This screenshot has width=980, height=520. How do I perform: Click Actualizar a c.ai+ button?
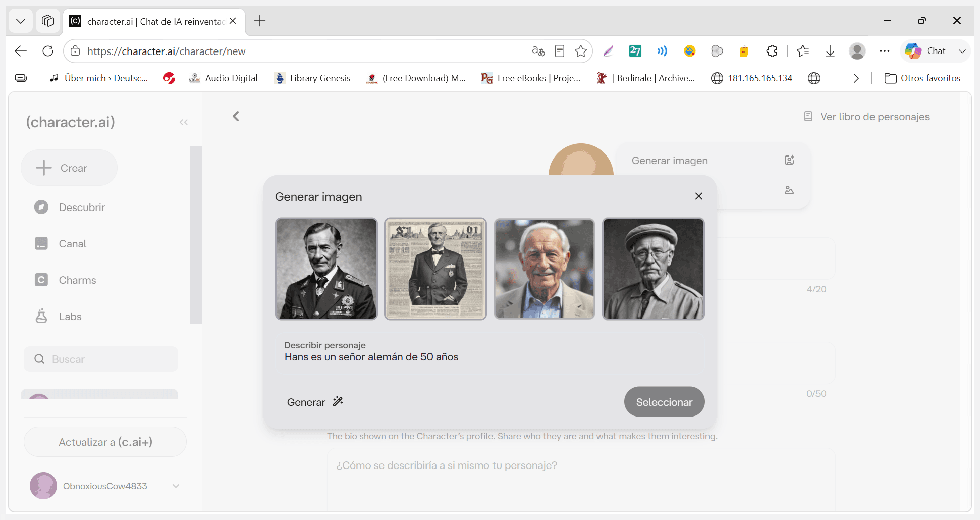[x=105, y=442]
